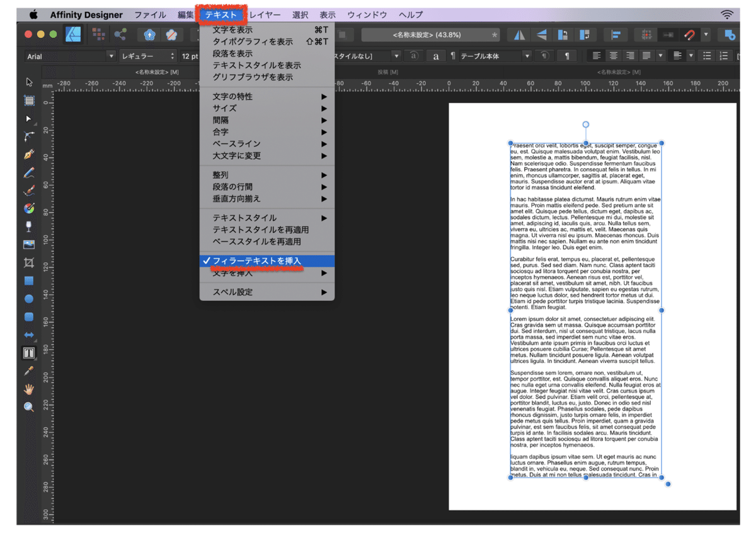Click the flip vertical icon
The width and height of the screenshot is (756, 533).
tap(542, 35)
